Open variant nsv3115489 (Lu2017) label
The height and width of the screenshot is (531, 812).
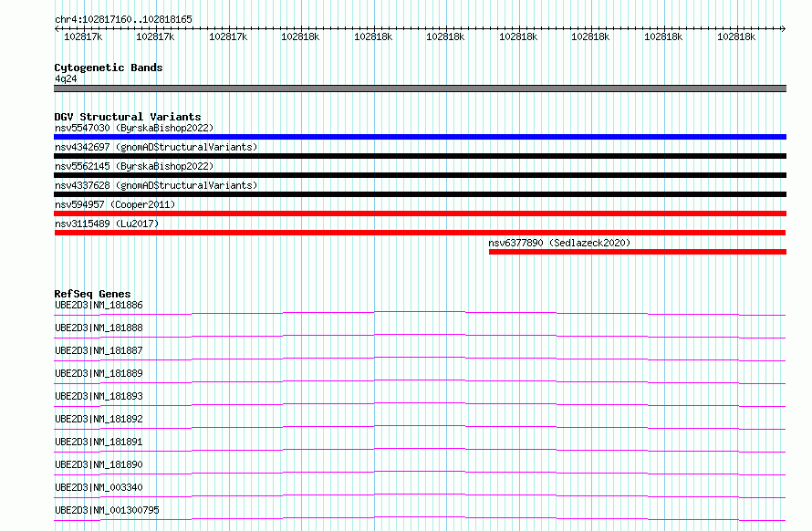[107, 224]
